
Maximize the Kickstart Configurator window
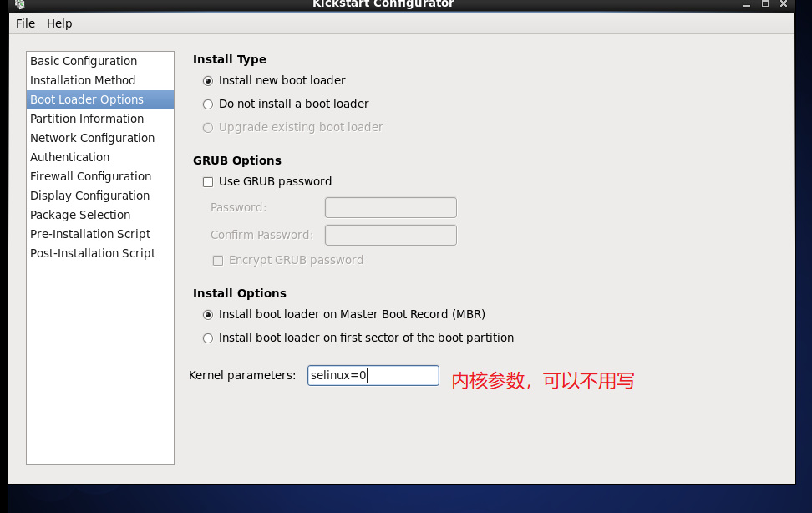(765, 3)
